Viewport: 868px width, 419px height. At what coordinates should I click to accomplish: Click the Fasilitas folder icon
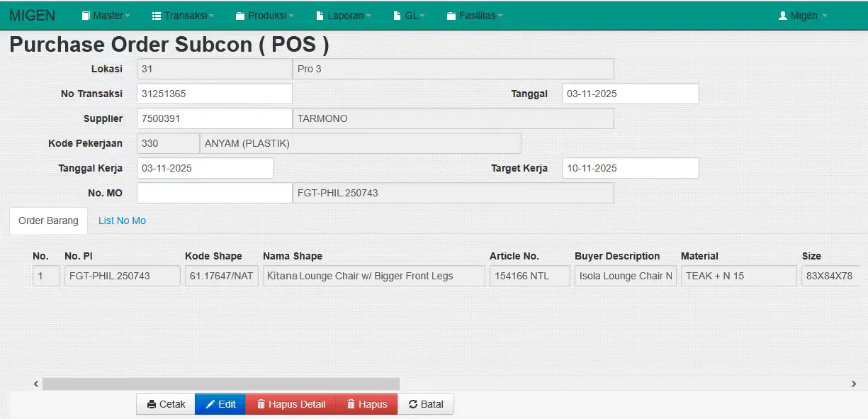point(451,16)
